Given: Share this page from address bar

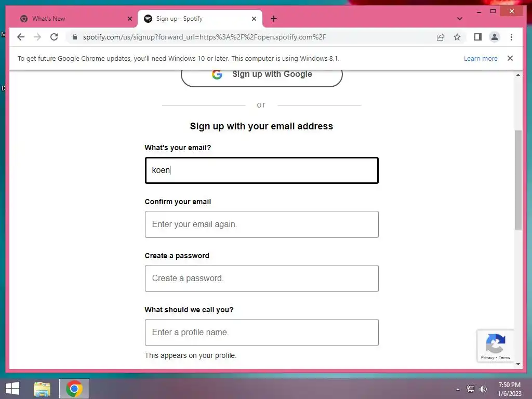Looking at the screenshot, I should click(x=441, y=37).
